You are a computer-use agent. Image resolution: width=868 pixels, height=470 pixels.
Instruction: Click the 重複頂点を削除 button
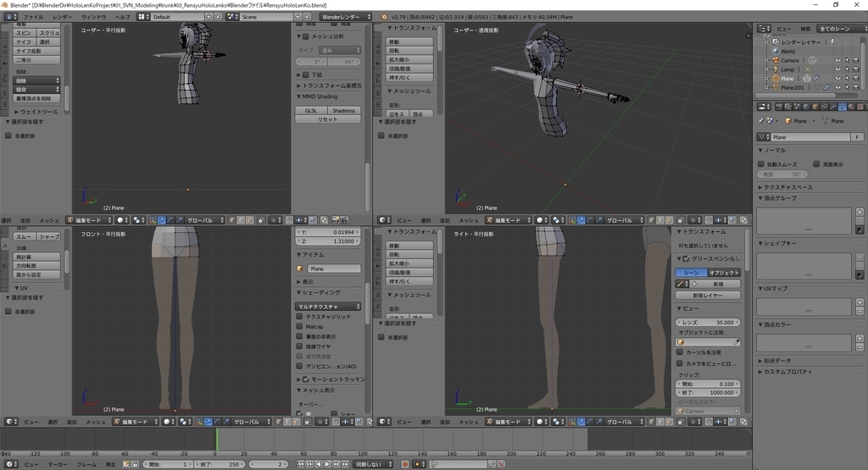(x=36, y=98)
